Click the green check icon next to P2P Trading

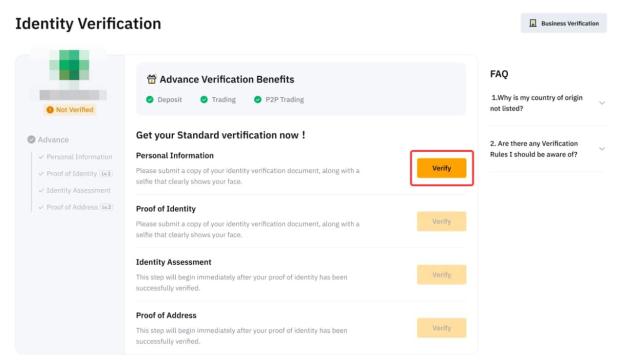pyautogui.click(x=257, y=100)
